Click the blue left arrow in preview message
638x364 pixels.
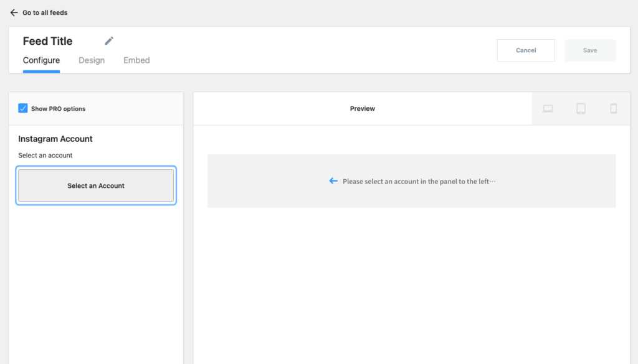tap(333, 181)
